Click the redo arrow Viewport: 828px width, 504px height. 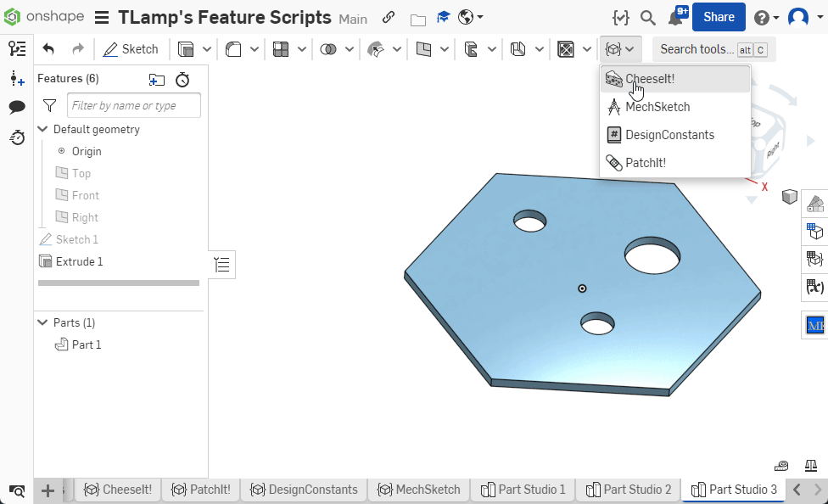(x=78, y=49)
